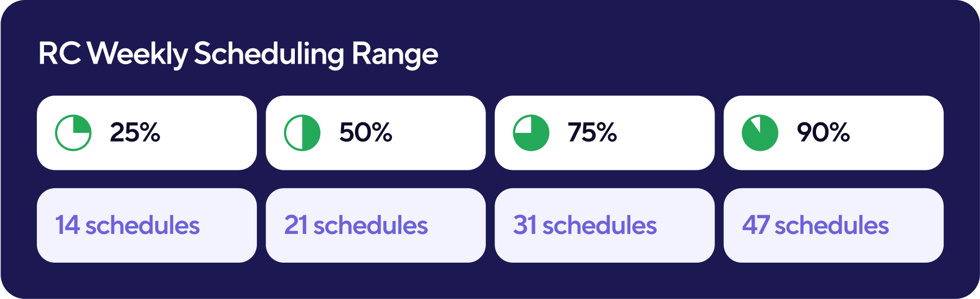Screen dimensions: 980x299
Task: Click the RC Weekly Scheduling Range title
Action: [238, 54]
